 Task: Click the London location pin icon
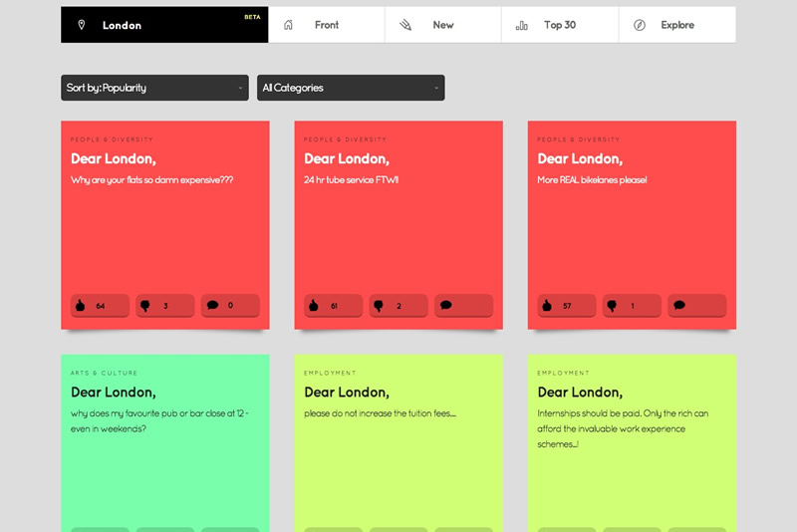(x=82, y=25)
